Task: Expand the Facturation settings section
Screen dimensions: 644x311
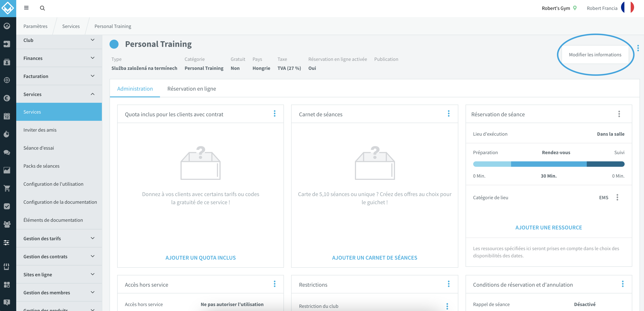Action: coord(59,76)
